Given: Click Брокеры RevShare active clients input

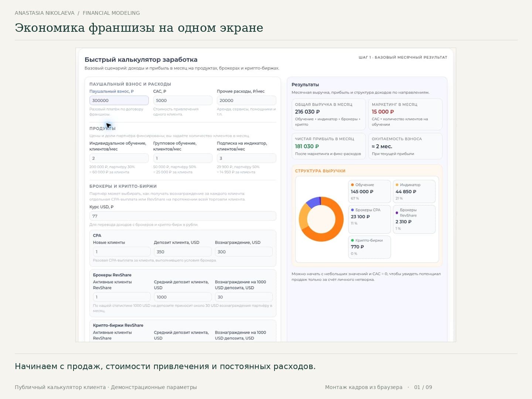Looking at the screenshot, I should (122, 297).
